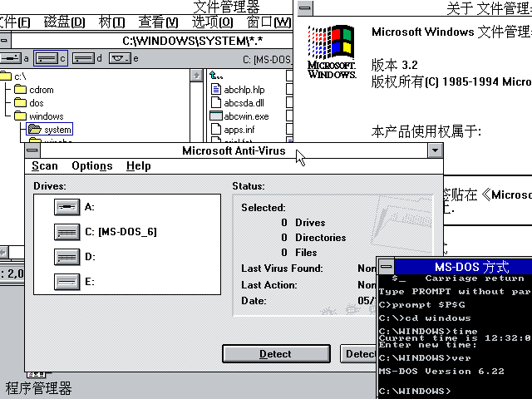
Task: Open the Options menu in Anti-Virus
Action: click(92, 166)
